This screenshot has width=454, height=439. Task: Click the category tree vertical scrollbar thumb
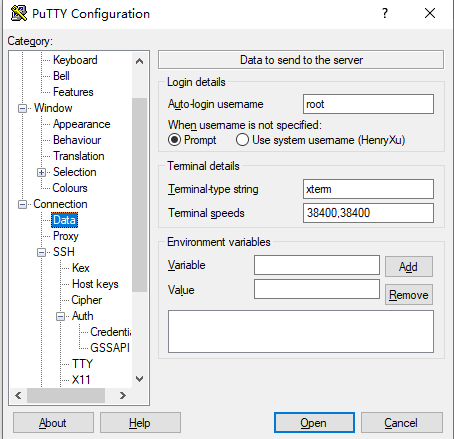(x=140, y=195)
